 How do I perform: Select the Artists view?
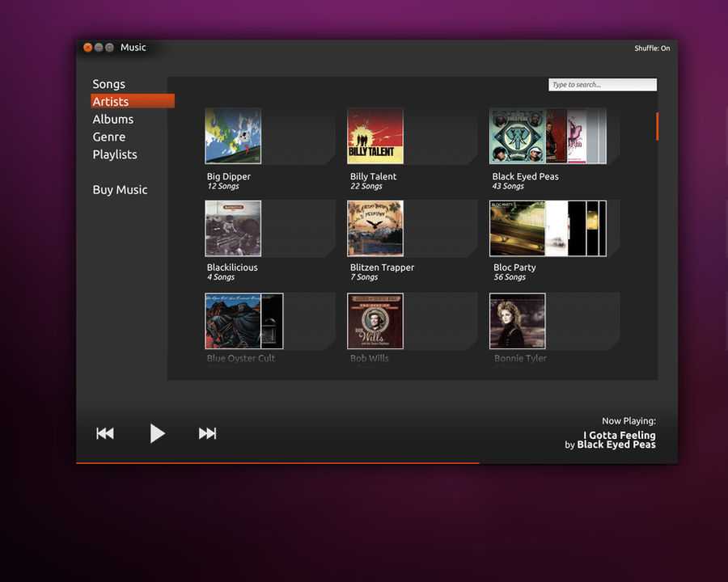pos(133,101)
